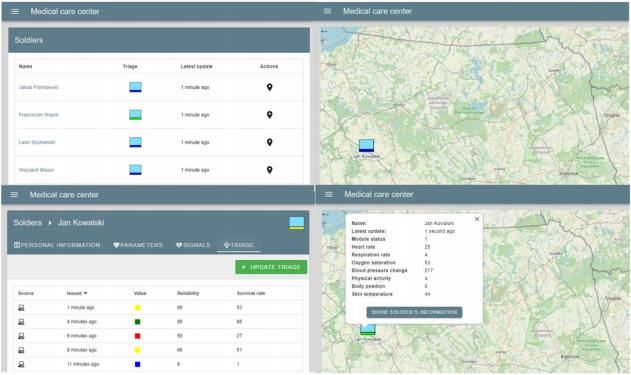Click '4 minutes ago' issued cell
The height and width of the screenshot is (375, 631).
coord(81,321)
